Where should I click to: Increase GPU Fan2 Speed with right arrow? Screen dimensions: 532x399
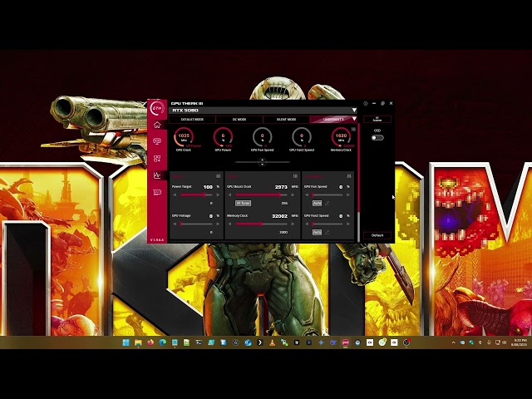[348, 224]
